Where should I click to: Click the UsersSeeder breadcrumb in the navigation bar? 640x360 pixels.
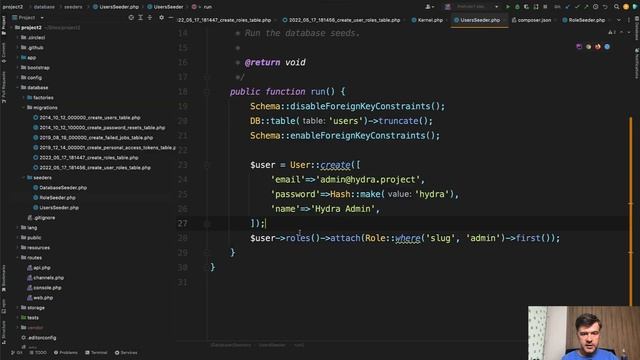coord(165,7)
